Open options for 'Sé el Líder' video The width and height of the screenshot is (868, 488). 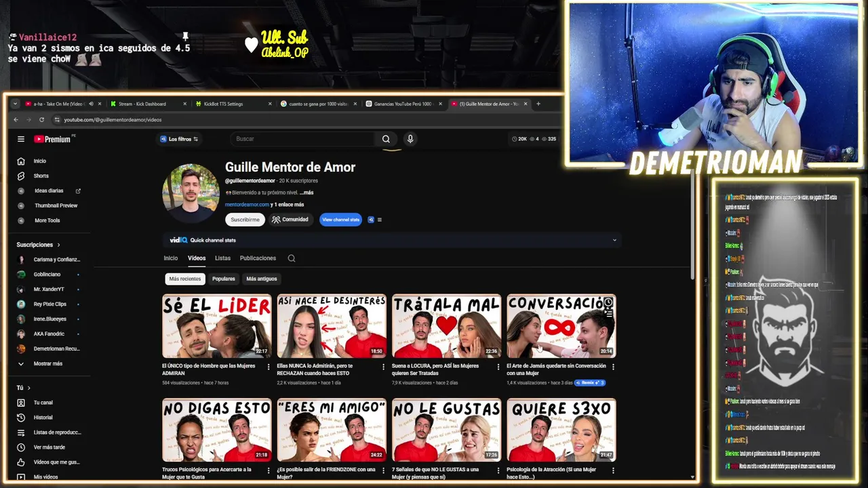click(269, 367)
